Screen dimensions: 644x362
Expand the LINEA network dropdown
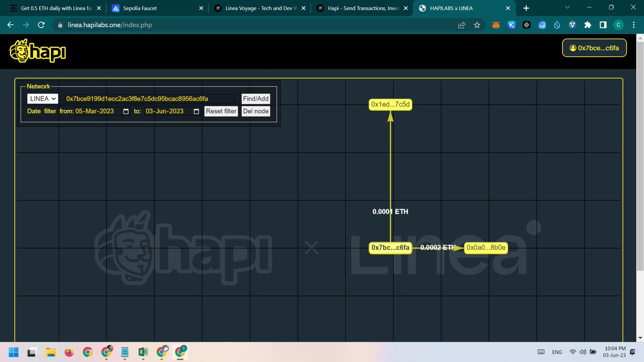pyautogui.click(x=43, y=99)
